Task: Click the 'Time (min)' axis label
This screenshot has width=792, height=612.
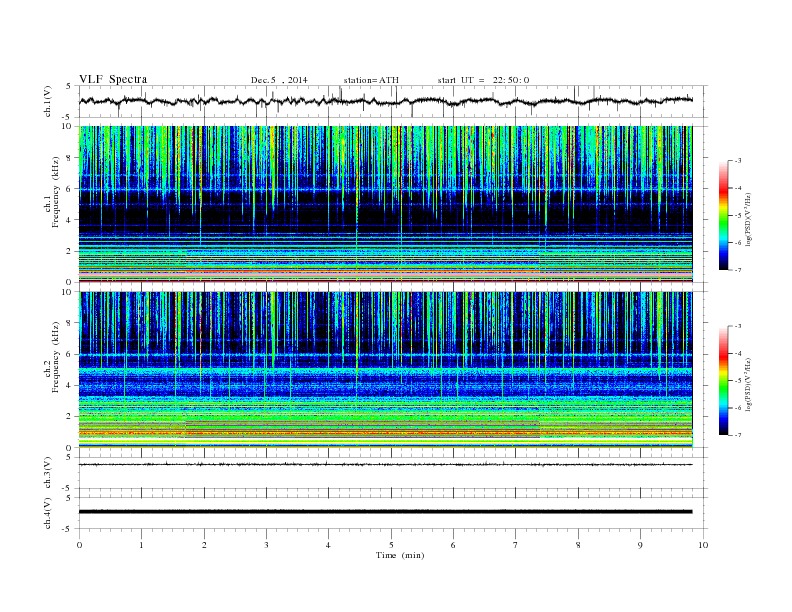Action: [x=400, y=555]
